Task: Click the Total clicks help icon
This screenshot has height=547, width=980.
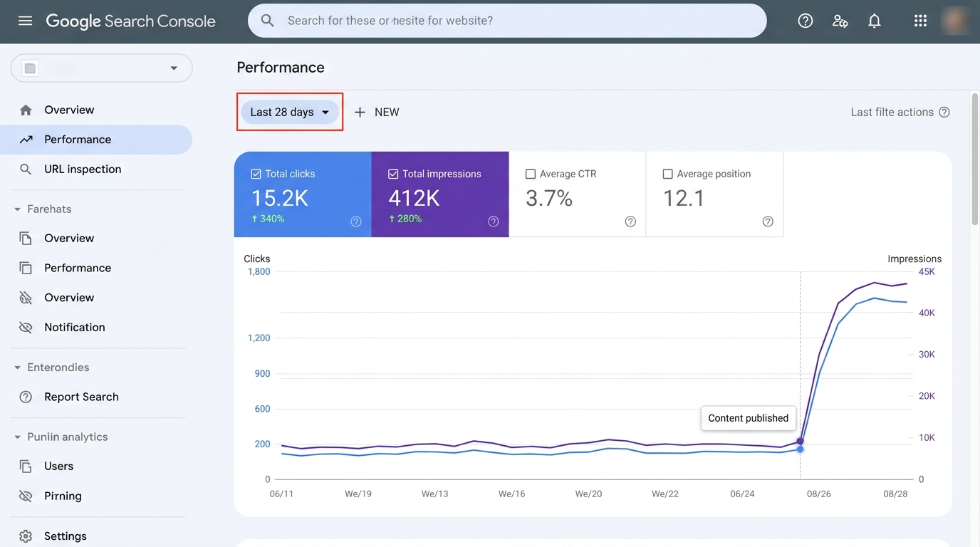Action: (x=356, y=222)
